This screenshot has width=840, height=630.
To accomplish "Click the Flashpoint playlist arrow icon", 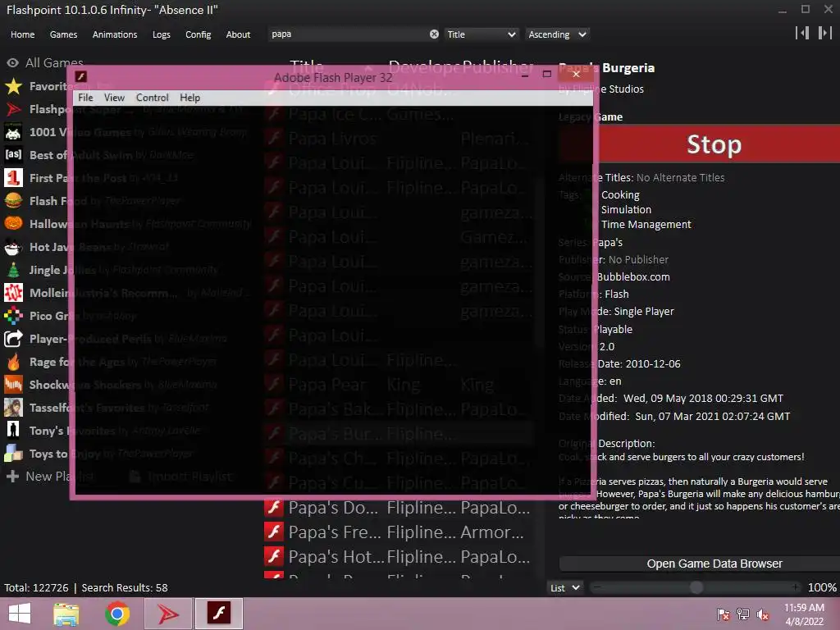I will coord(13,109).
